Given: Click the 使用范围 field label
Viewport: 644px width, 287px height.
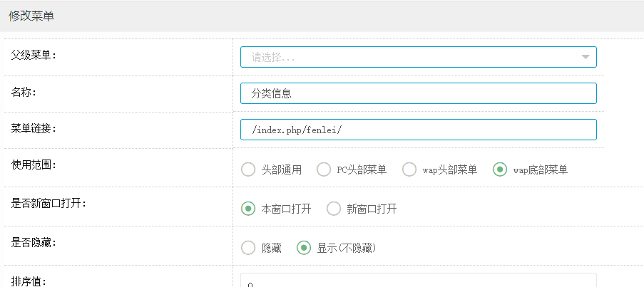Looking at the screenshot, I should click(34, 165).
